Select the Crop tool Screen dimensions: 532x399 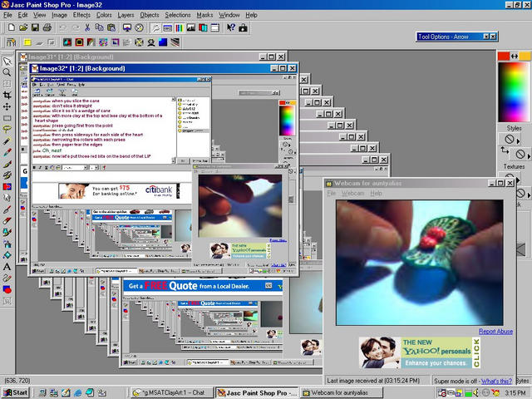7,96
